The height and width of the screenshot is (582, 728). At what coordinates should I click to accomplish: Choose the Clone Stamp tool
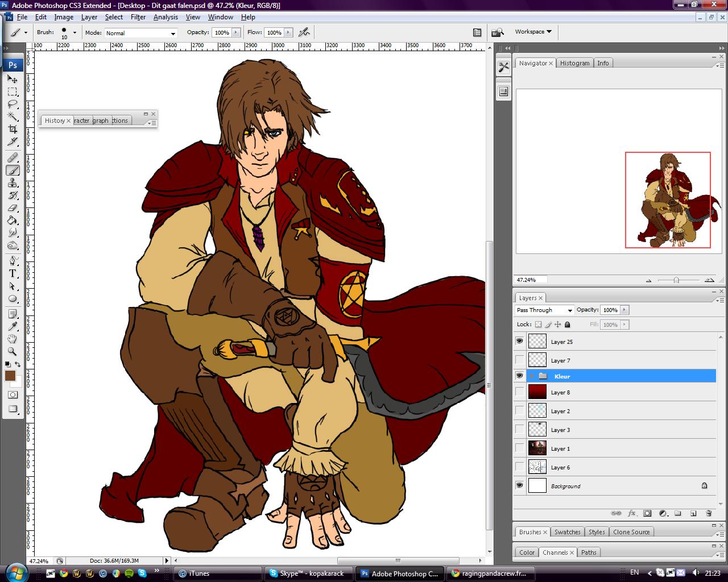coord(13,182)
